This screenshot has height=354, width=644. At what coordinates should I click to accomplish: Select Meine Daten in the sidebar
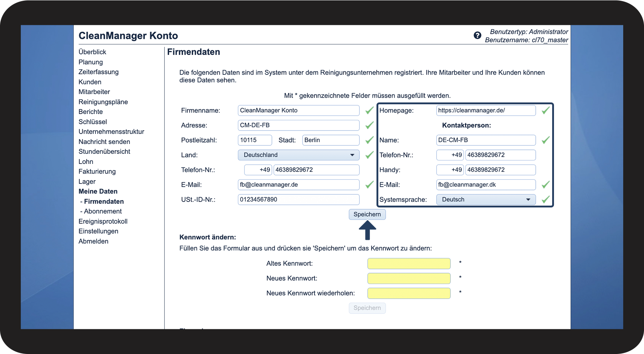pyautogui.click(x=98, y=191)
